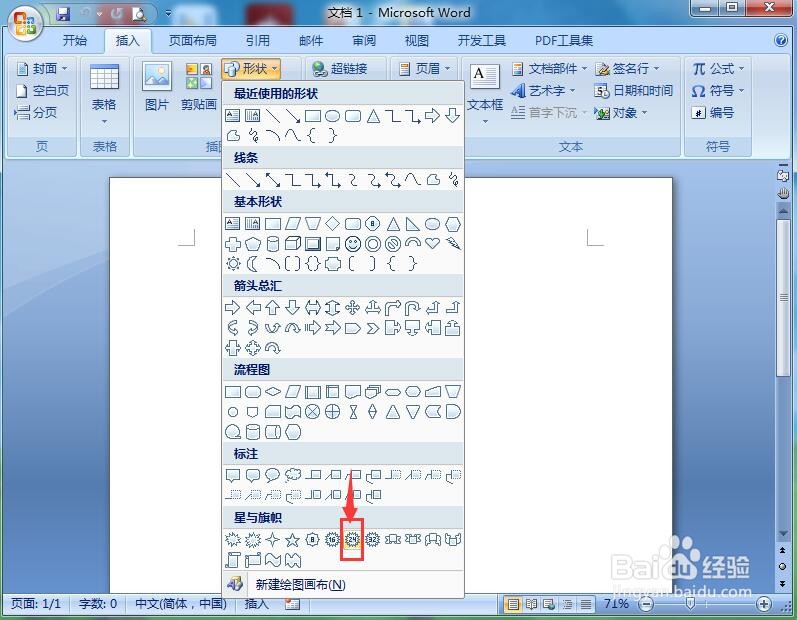This screenshot has height=620, width=797.
Task: Insert a Picture from file
Action: [x=157, y=86]
